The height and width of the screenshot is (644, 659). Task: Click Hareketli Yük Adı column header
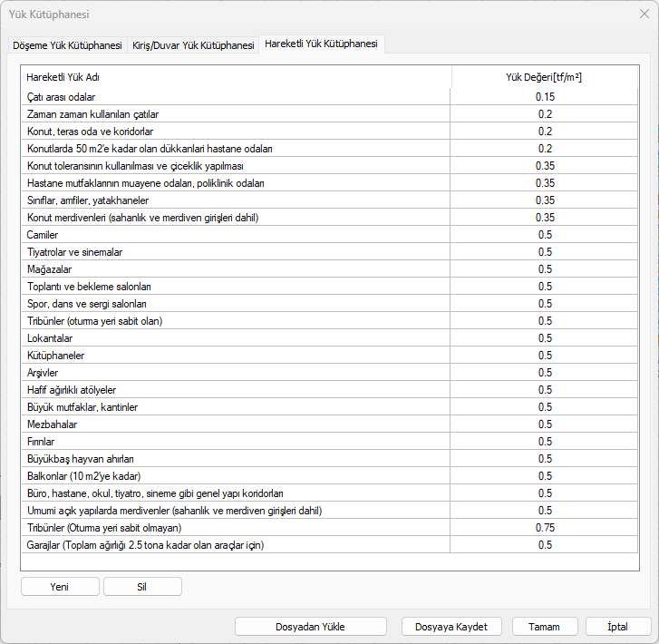coord(63,77)
